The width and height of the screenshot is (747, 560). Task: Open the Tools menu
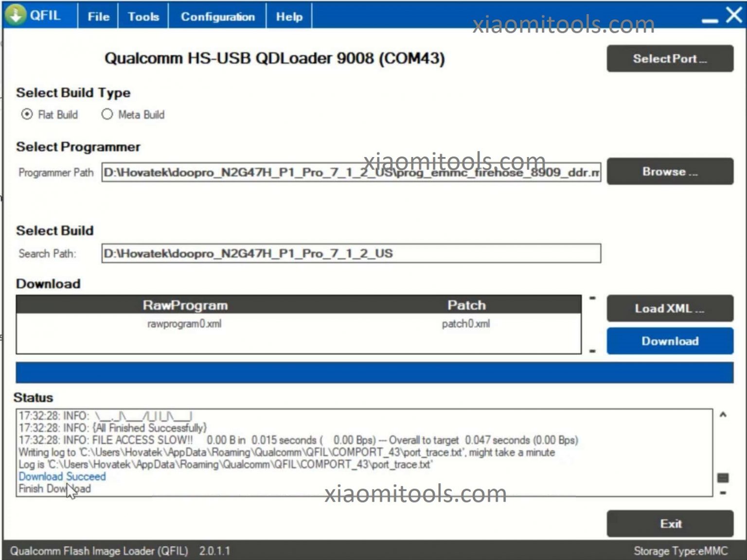point(143,16)
